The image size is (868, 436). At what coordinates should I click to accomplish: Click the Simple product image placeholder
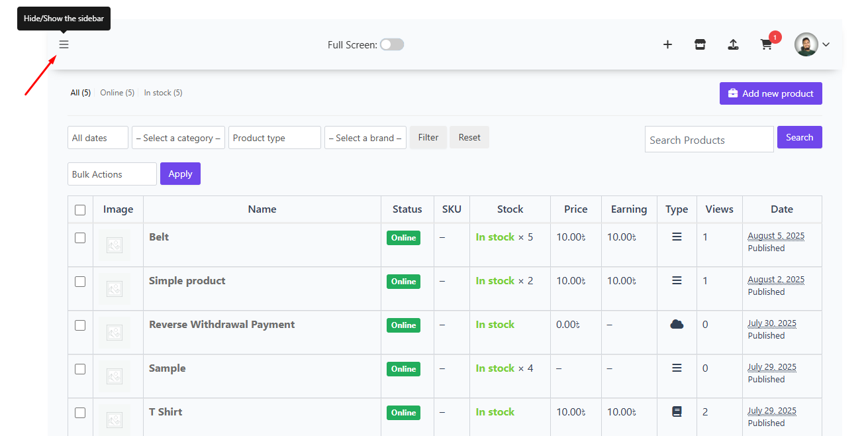pyautogui.click(x=115, y=289)
